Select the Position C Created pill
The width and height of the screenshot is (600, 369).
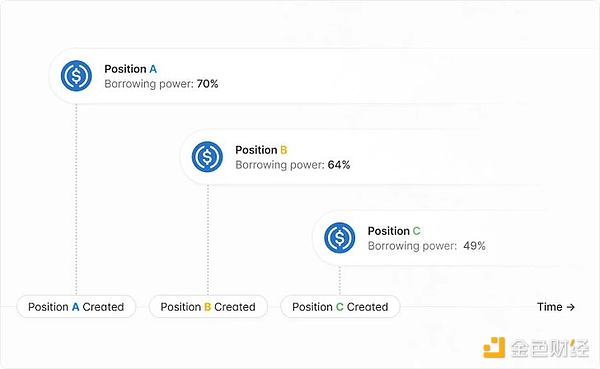pos(340,307)
